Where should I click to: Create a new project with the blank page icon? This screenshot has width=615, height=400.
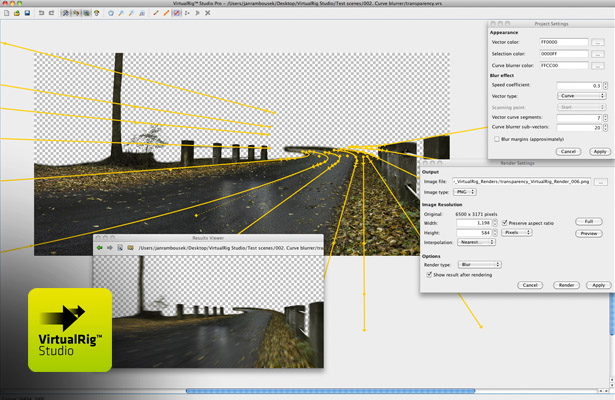(6, 13)
